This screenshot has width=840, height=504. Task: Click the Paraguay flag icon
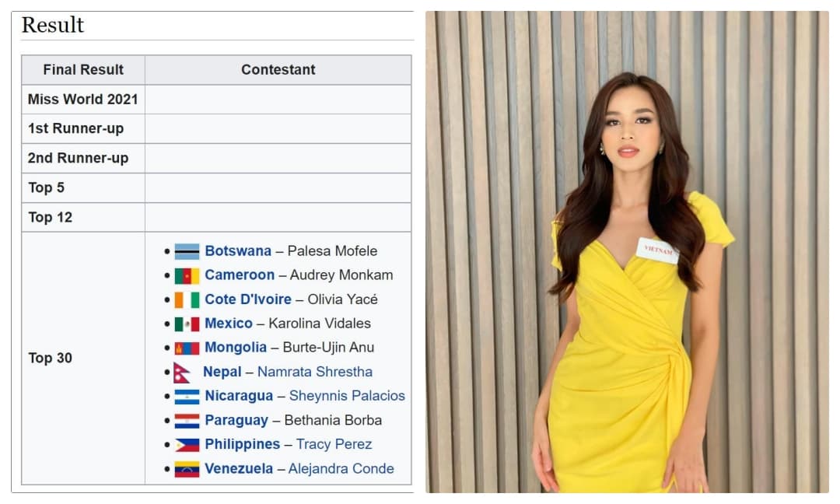point(187,421)
